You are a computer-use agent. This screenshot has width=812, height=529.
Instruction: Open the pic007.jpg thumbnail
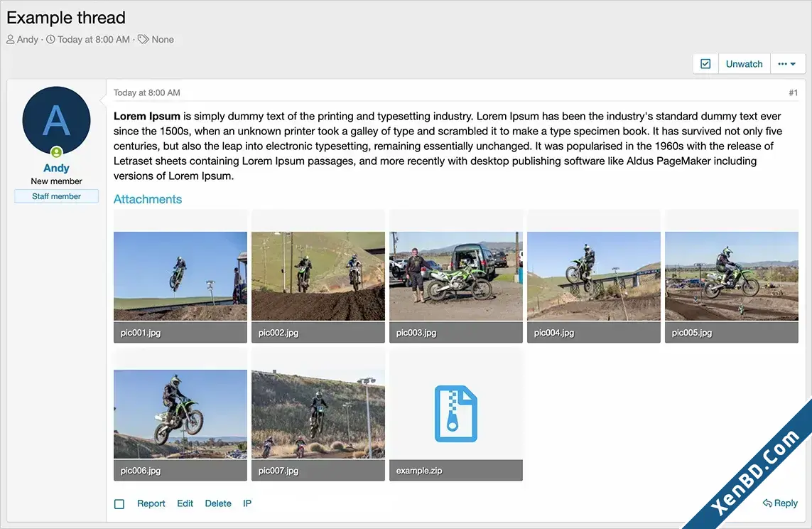(318, 414)
